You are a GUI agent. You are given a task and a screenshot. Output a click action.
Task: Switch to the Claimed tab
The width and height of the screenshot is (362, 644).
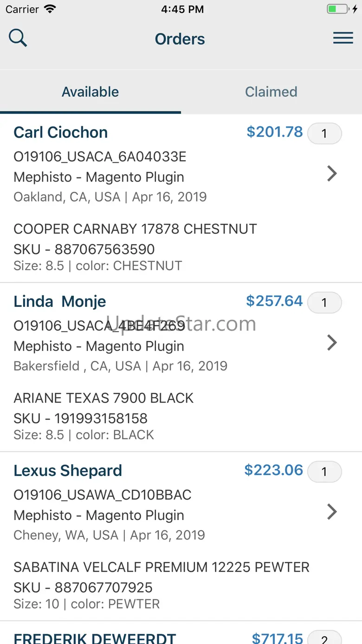point(271,91)
